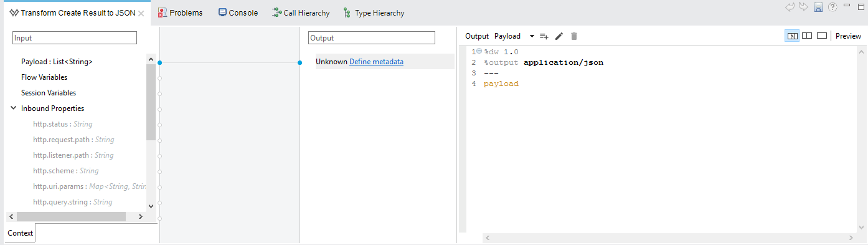
Task: Click the %dw 1.0 code line
Action: (501, 52)
